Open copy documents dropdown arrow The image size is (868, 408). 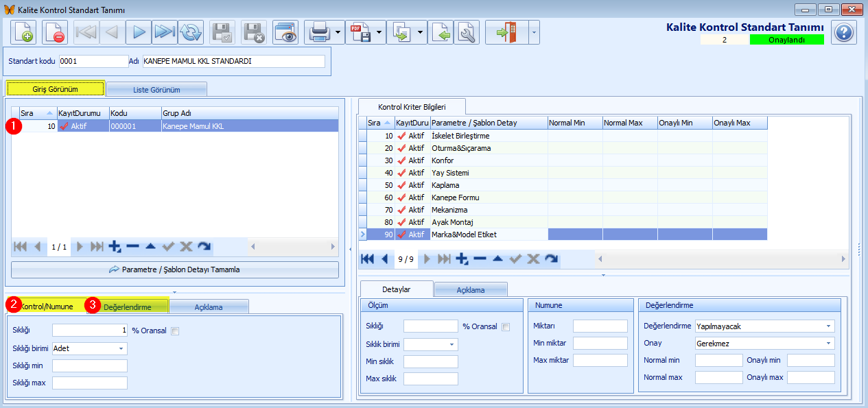420,32
